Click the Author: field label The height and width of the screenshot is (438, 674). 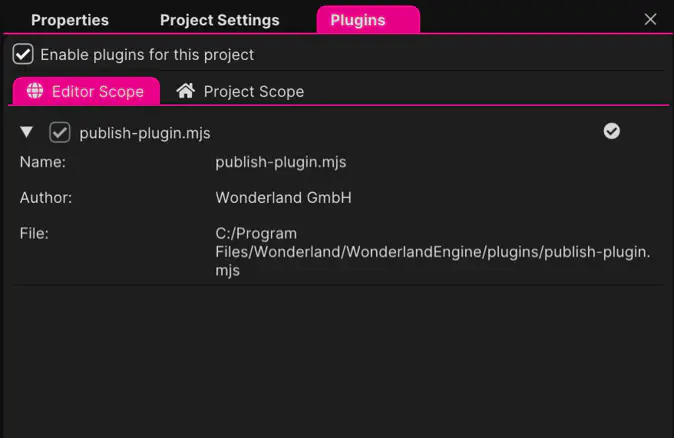click(x=46, y=198)
